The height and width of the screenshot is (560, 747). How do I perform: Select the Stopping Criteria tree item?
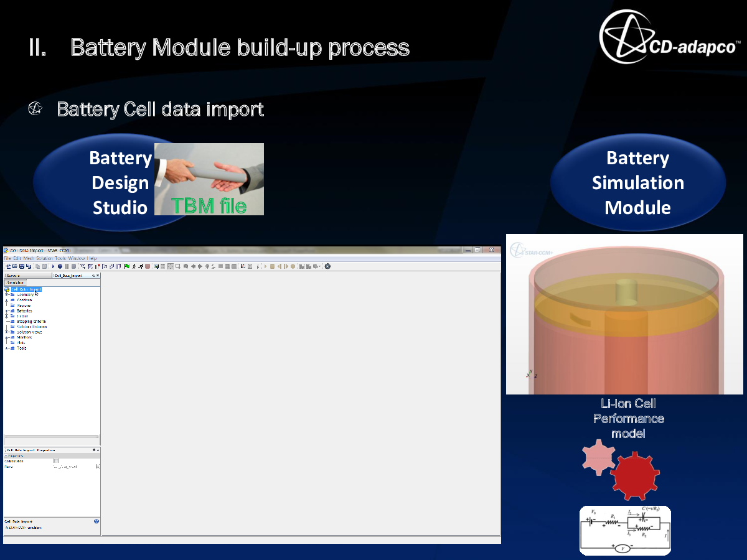[31, 322]
